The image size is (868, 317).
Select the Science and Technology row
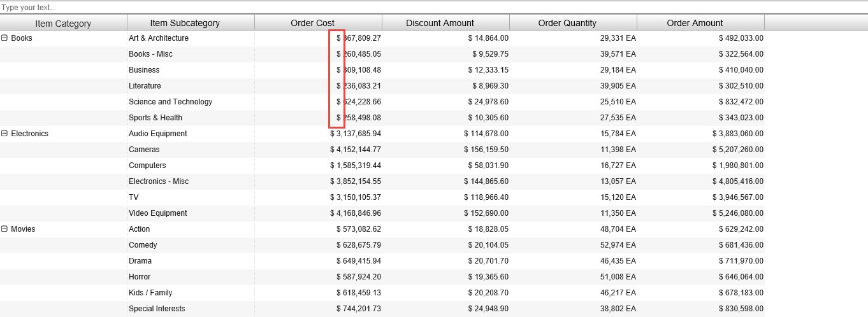pos(170,102)
